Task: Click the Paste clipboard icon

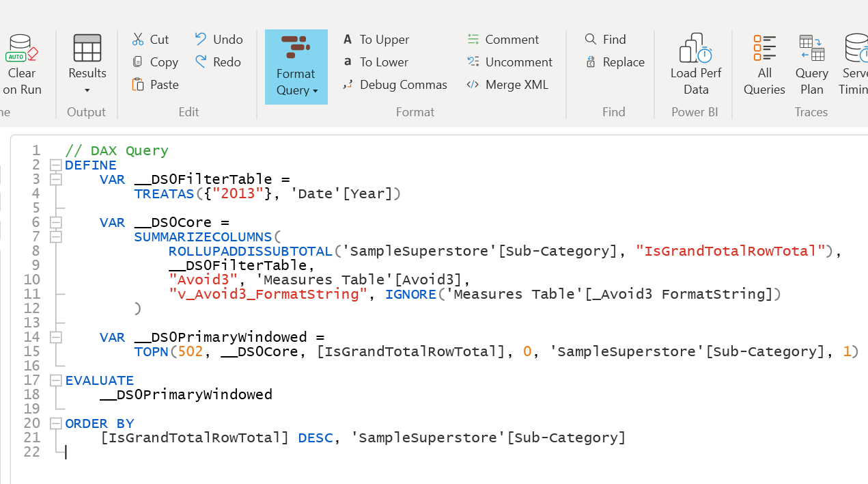Action: click(138, 85)
